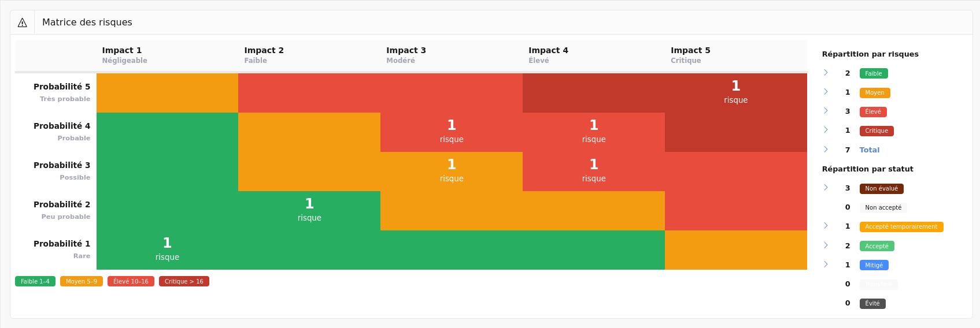Open risk cell at Probabilité 1, Impact 1
The image size is (980, 328).
pos(167,249)
